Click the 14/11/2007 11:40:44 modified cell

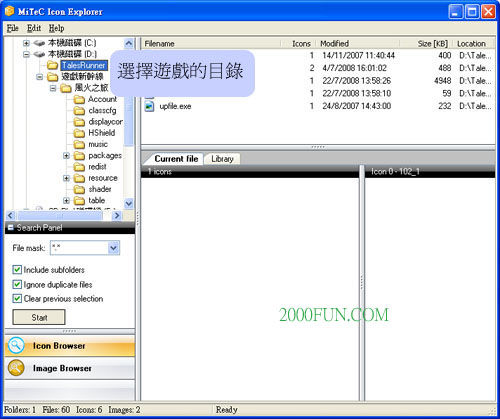[358, 55]
